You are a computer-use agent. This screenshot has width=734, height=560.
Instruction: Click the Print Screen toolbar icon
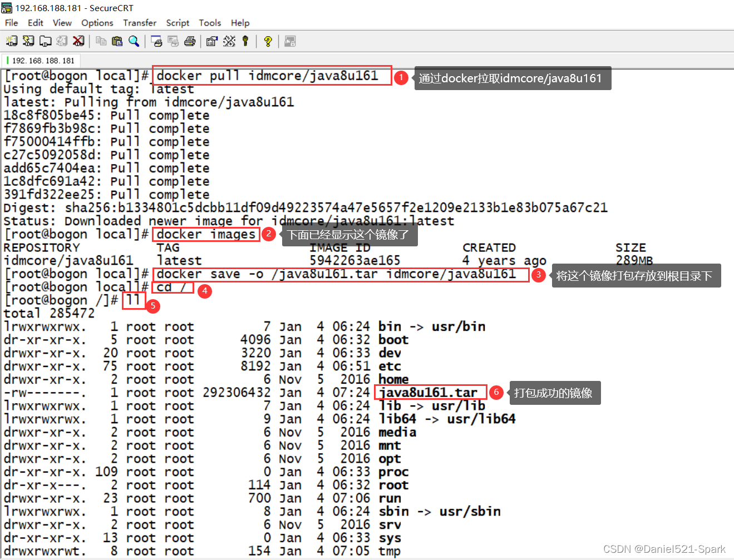click(x=156, y=41)
